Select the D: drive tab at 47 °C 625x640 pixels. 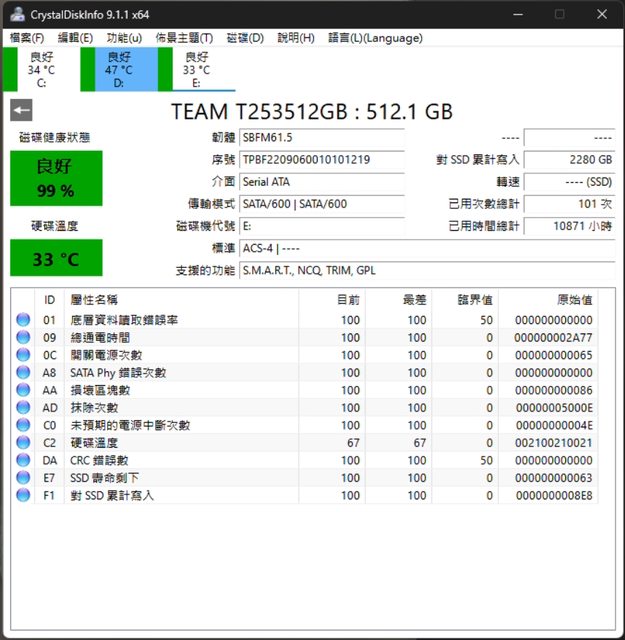pos(118,70)
